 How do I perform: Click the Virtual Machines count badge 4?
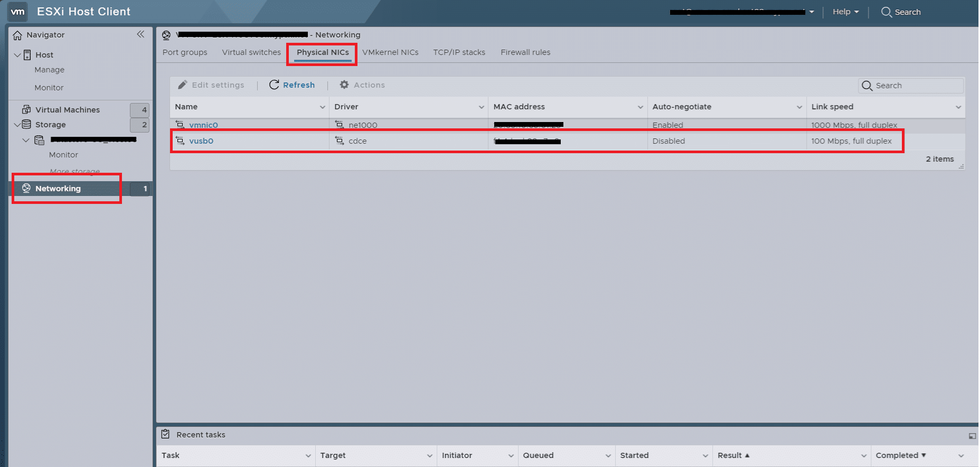point(139,110)
